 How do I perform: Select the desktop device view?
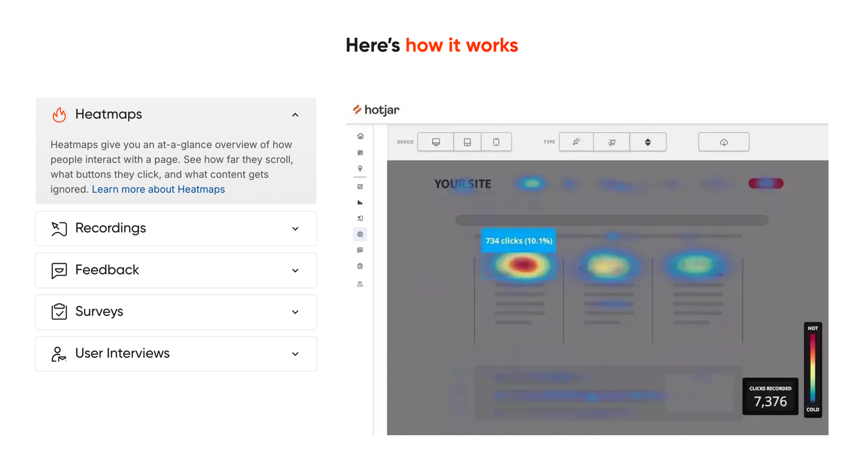436,142
